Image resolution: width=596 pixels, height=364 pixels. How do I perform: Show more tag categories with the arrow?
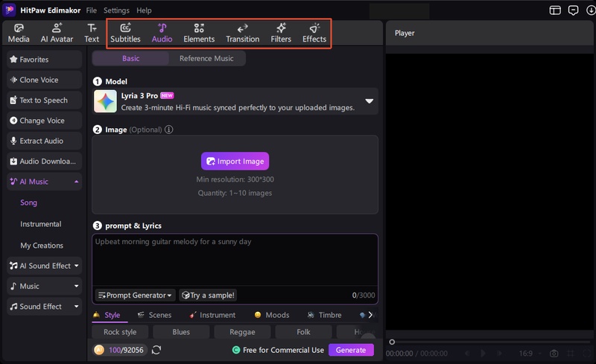coord(370,315)
